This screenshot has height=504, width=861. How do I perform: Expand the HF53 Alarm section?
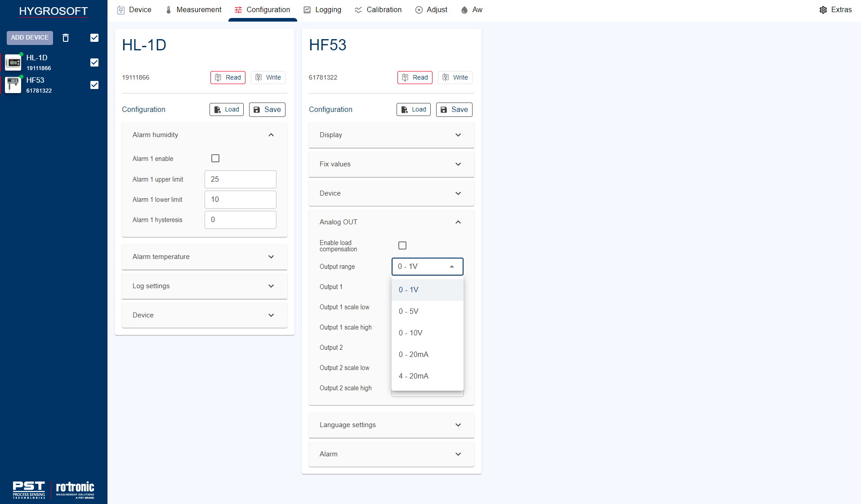392,454
